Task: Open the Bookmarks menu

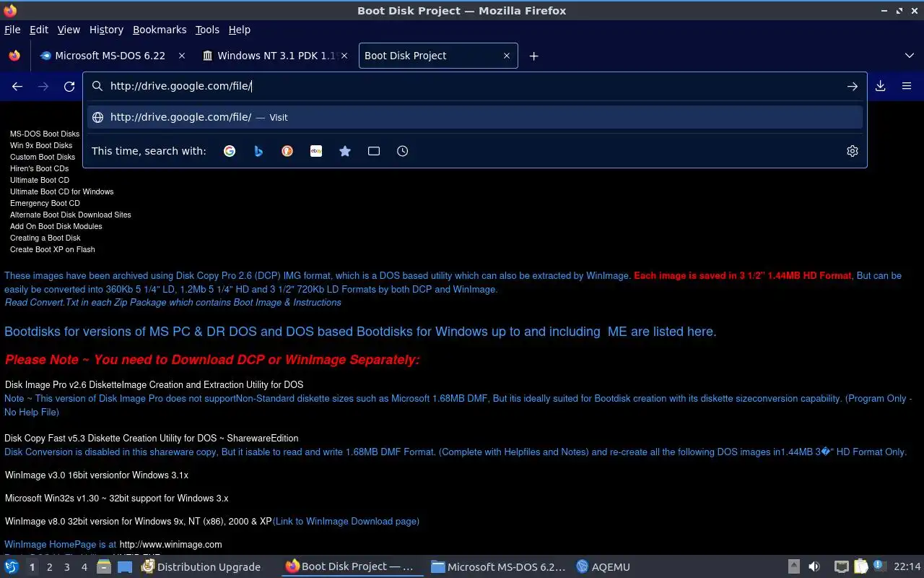Action: coord(160,30)
